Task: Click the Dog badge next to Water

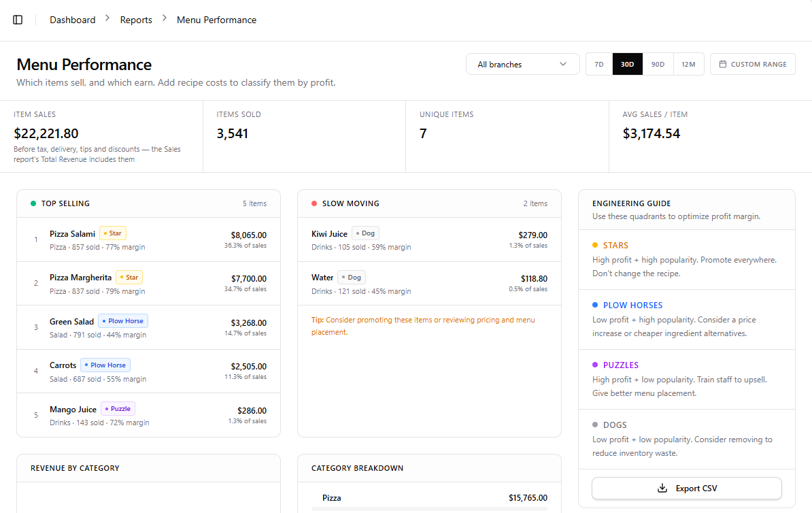Action: pyautogui.click(x=352, y=277)
